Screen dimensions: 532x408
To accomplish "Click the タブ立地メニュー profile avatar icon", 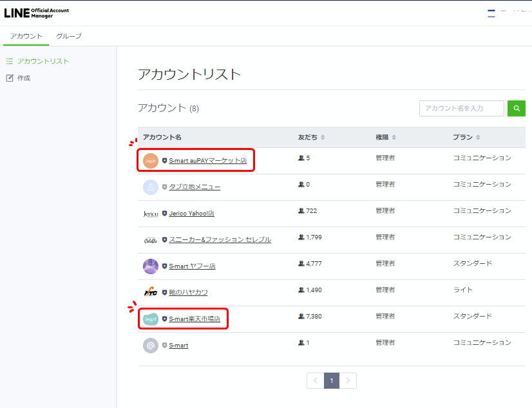I will tap(150, 187).
